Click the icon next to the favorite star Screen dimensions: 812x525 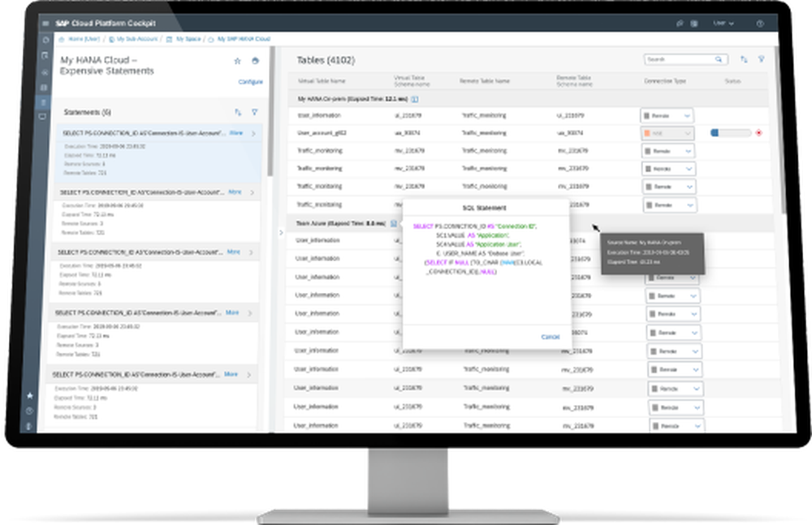[x=255, y=61]
